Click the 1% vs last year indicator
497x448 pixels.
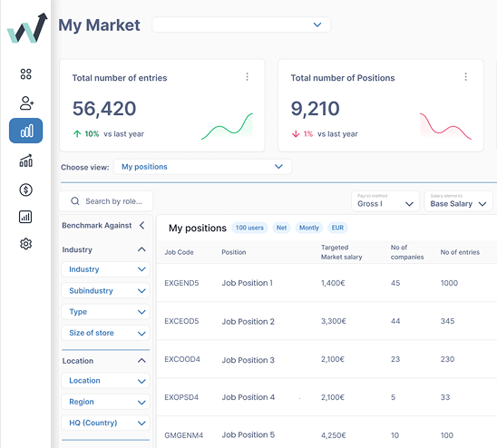[325, 134]
